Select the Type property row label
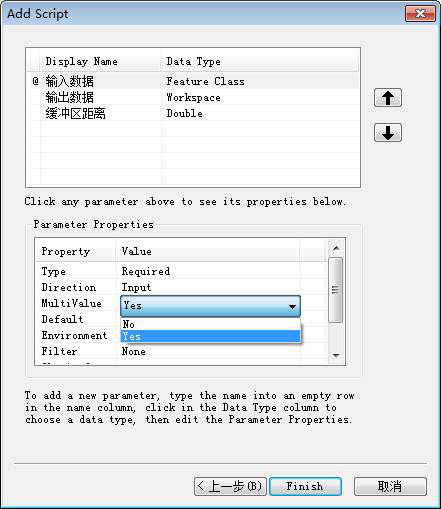441x509 pixels. click(x=53, y=271)
